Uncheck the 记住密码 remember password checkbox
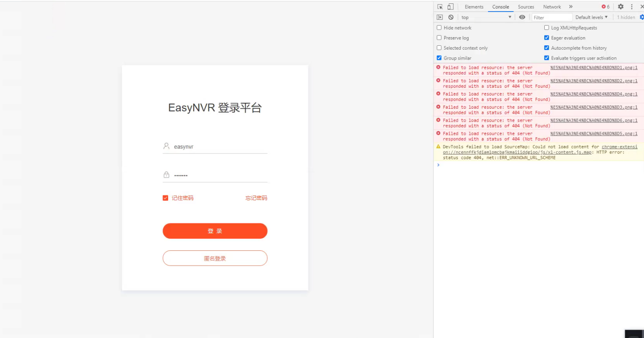Viewport: 644px width, 338px height. point(165,198)
